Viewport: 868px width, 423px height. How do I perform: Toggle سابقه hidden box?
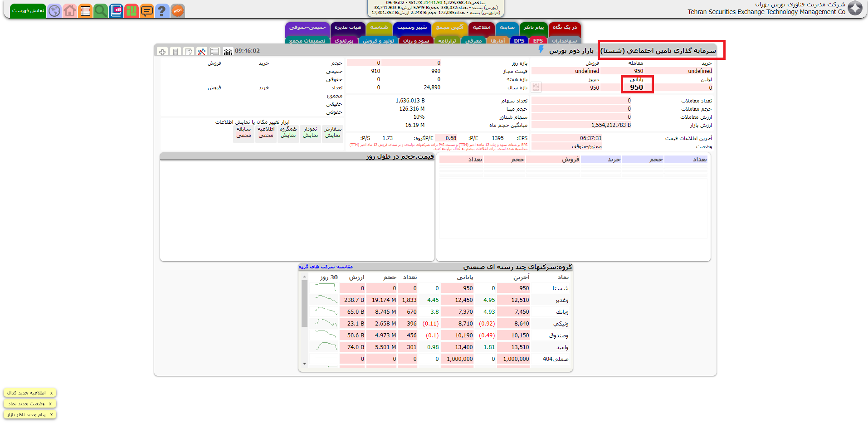[x=244, y=134]
